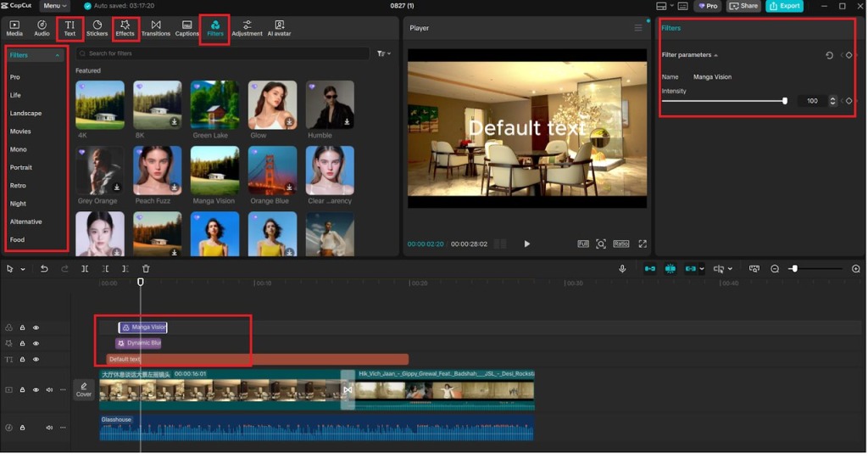Click the fullscreen expand icon in Player
Image resolution: width=868 pixels, height=459 pixels.
[x=643, y=243]
